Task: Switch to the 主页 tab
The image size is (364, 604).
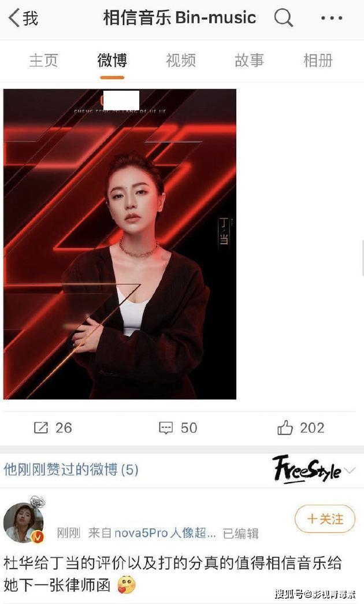Action: [43, 61]
